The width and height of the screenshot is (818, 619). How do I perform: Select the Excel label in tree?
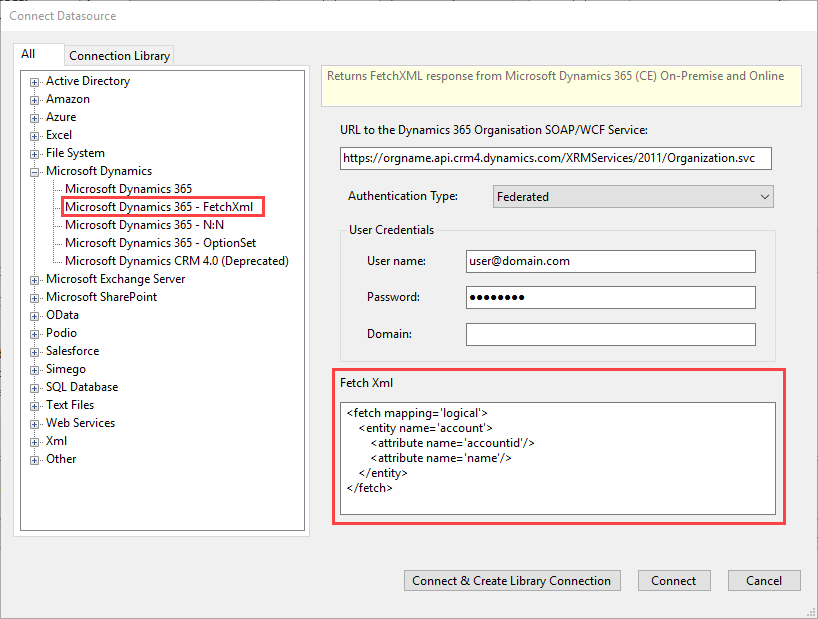point(59,135)
